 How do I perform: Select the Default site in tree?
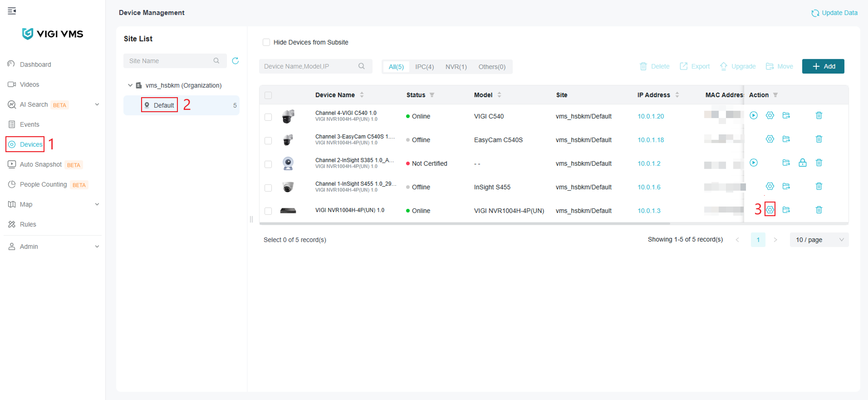181,105
